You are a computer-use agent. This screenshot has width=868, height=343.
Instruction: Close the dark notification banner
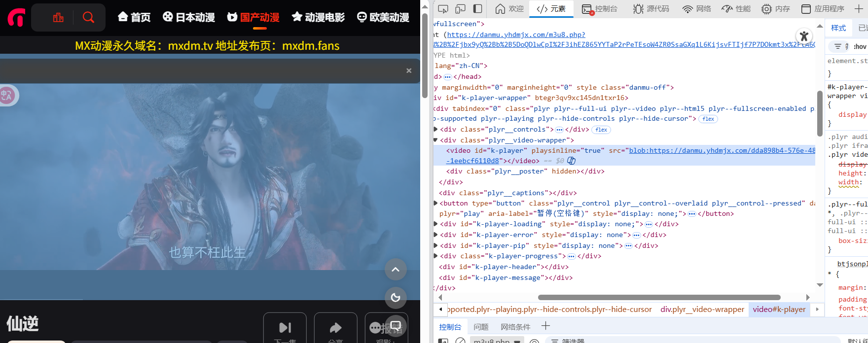pyautogui.click(x=409, y=70)
